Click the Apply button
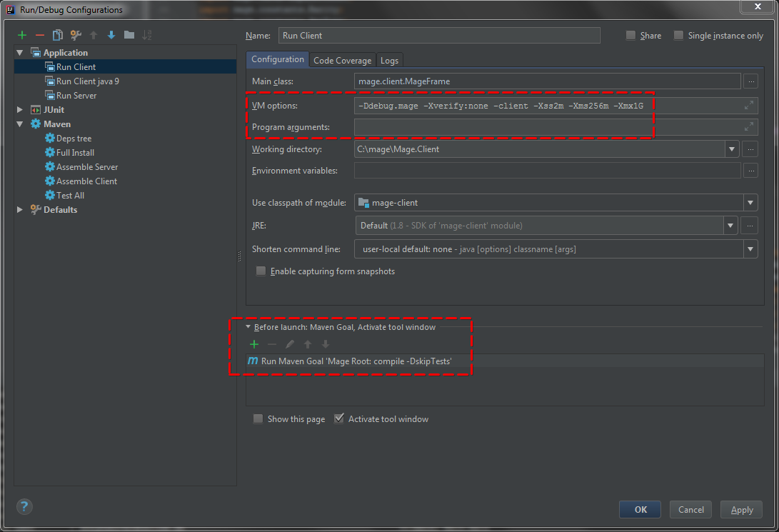The height and width of the screenshot is (532, 779). pos(741,510)
